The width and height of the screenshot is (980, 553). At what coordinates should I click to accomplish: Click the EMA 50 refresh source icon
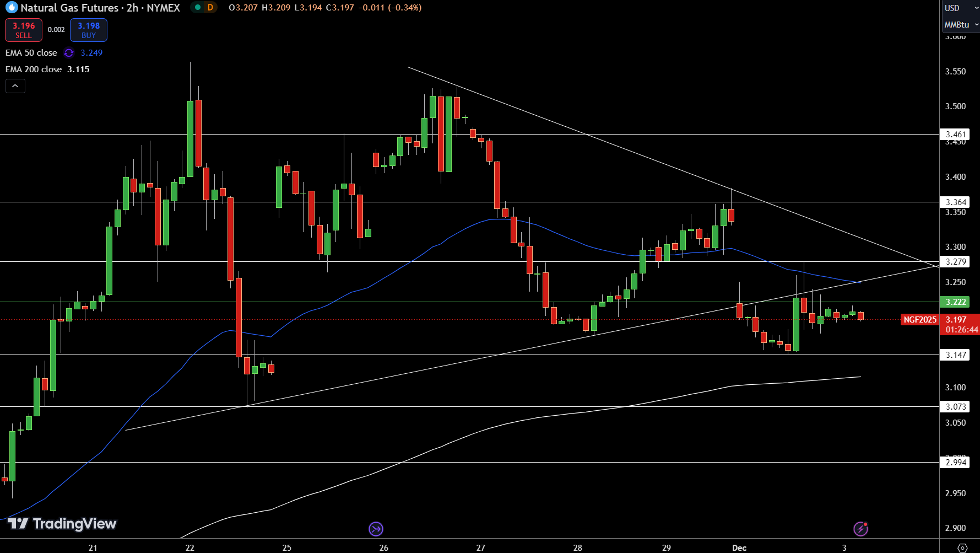point(69,53)
